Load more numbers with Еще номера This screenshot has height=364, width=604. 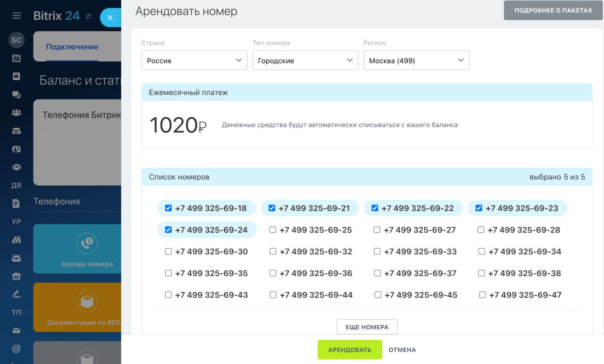pos(367,327)
